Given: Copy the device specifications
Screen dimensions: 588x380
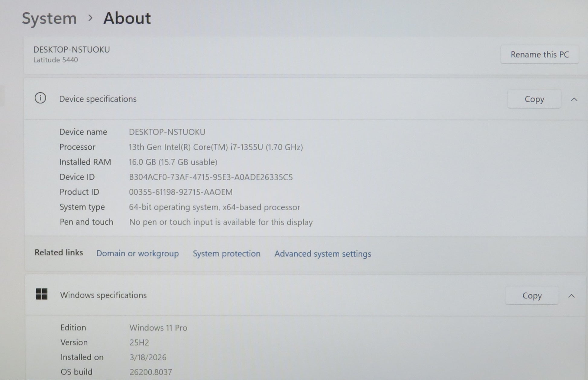Looking at the screenshot, I should coord(534,99).
